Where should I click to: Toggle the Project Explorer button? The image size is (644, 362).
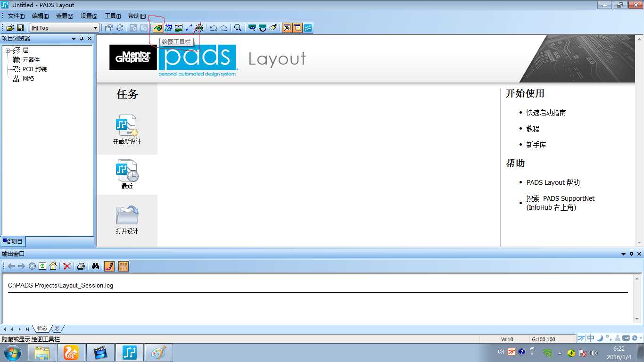pyautogui.click(x=297, y=28)
